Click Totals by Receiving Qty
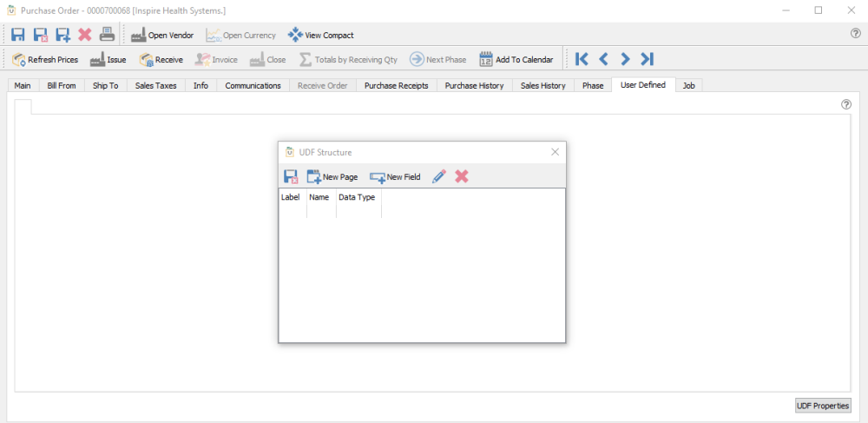The height and width of the screenshot is (423, 868). click(348, 59)
